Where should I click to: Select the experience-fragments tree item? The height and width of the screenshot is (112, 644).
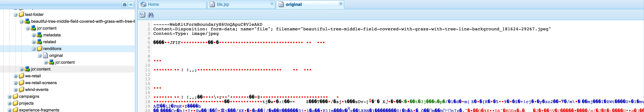pyautogui.click(x=39, y=110)
